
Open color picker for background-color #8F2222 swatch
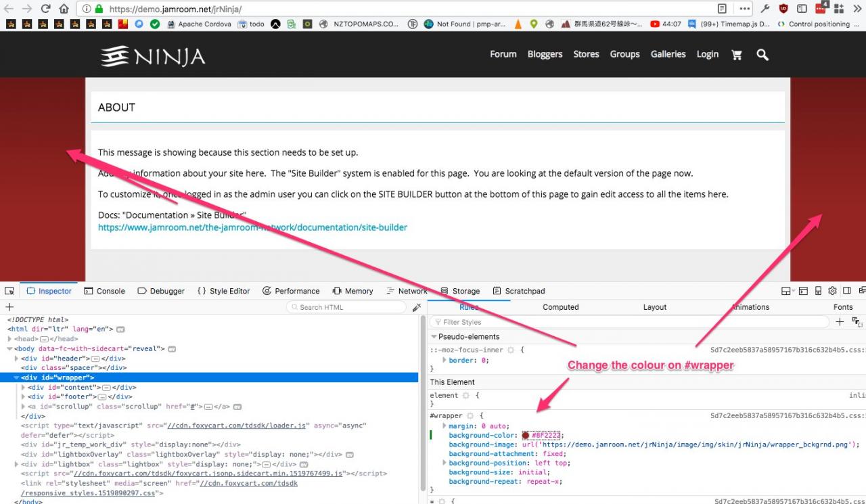pos(526,436)
